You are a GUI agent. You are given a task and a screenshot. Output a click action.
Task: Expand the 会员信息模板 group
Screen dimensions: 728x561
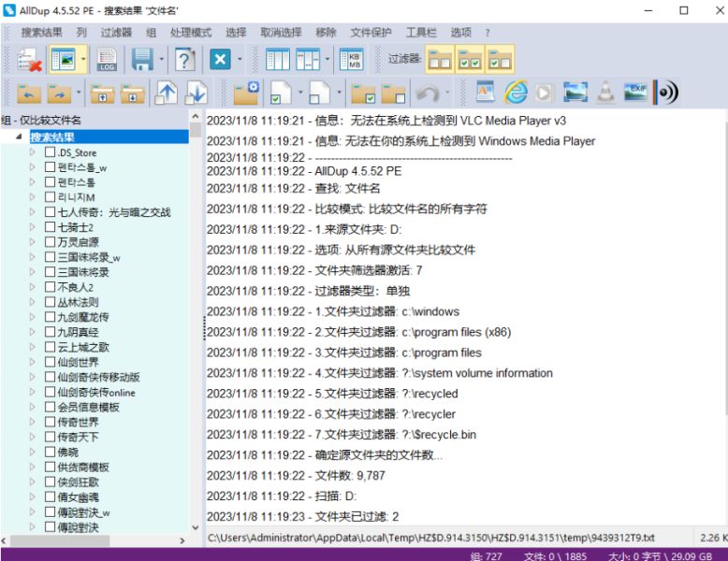[x=32, y=407]
